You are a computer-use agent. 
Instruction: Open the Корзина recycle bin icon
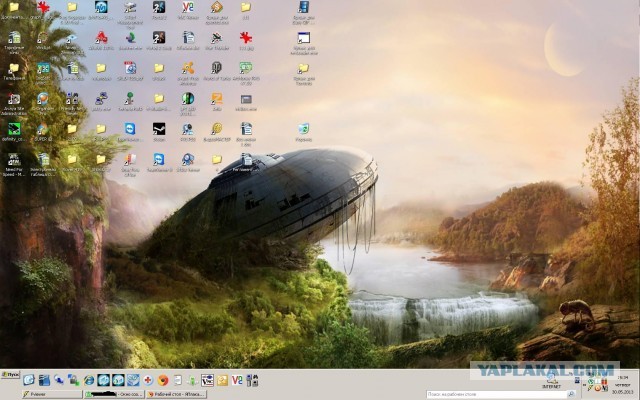pos(303,129)
